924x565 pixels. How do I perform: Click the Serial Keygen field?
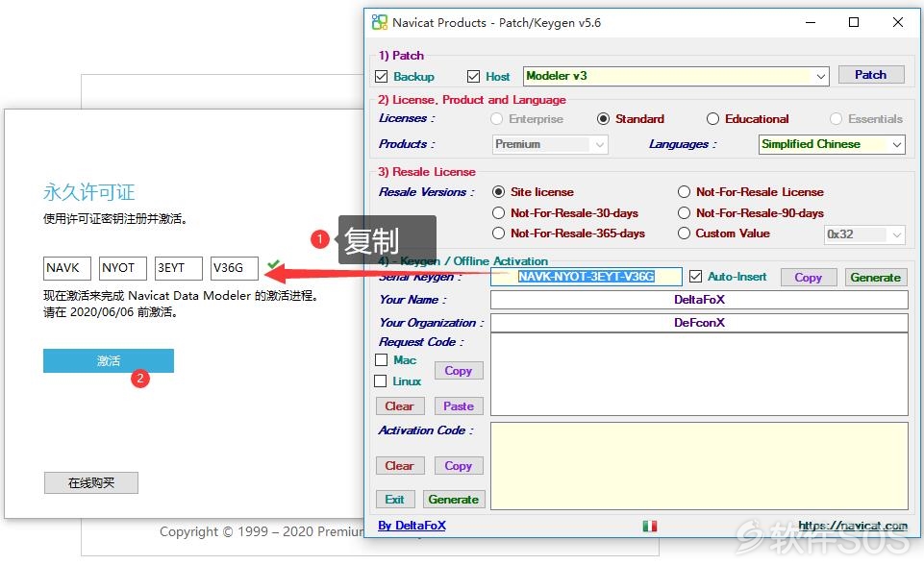pyautogui.click(x=587, y=277)
